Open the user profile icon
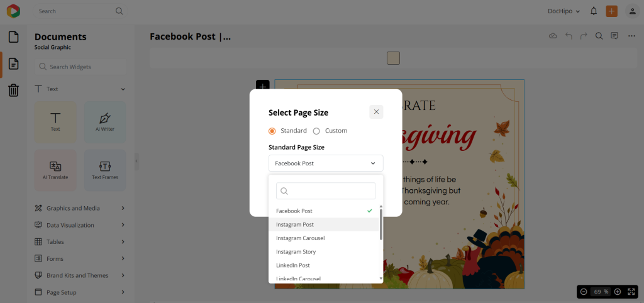The width and height of the screenshot is (644, 303). click(632, 11)
